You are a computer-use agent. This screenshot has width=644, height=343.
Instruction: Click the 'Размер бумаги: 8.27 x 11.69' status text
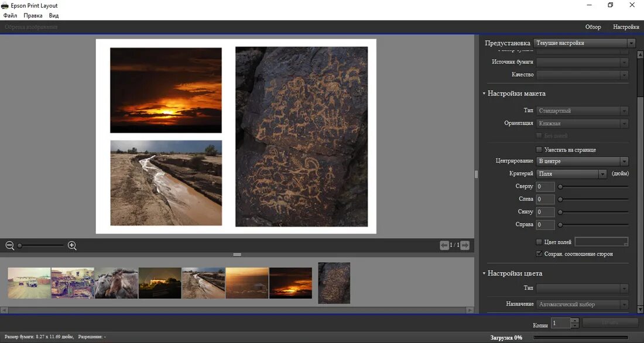pyautogui.click(x=39, y=337)
